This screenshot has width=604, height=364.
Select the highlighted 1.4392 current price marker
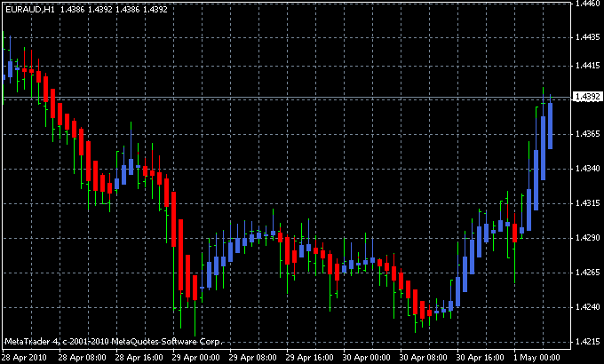(588, 96)
